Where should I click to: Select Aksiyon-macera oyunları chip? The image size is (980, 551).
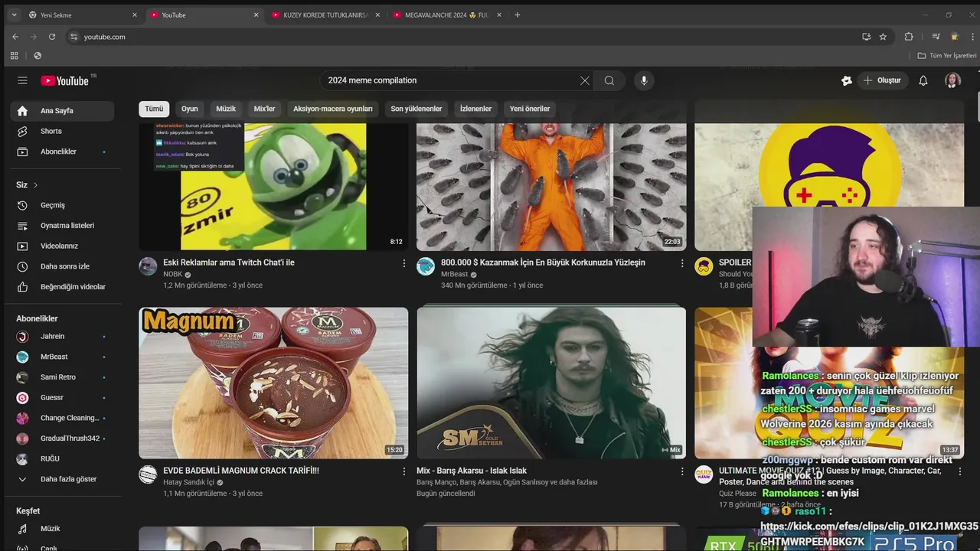[x=333, y=109]
